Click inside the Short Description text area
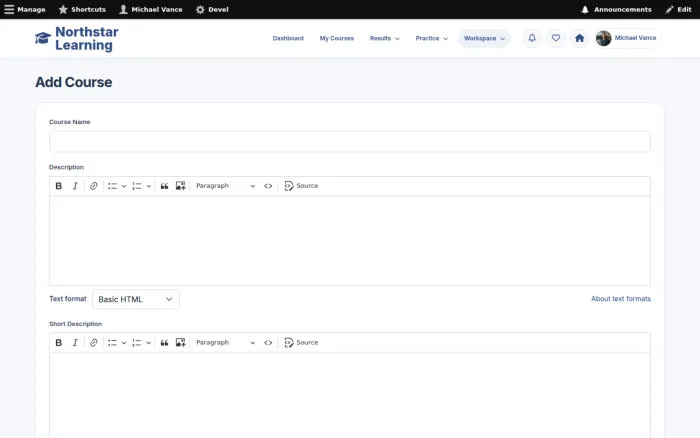700x438 pixels. (x=350, y=395)
